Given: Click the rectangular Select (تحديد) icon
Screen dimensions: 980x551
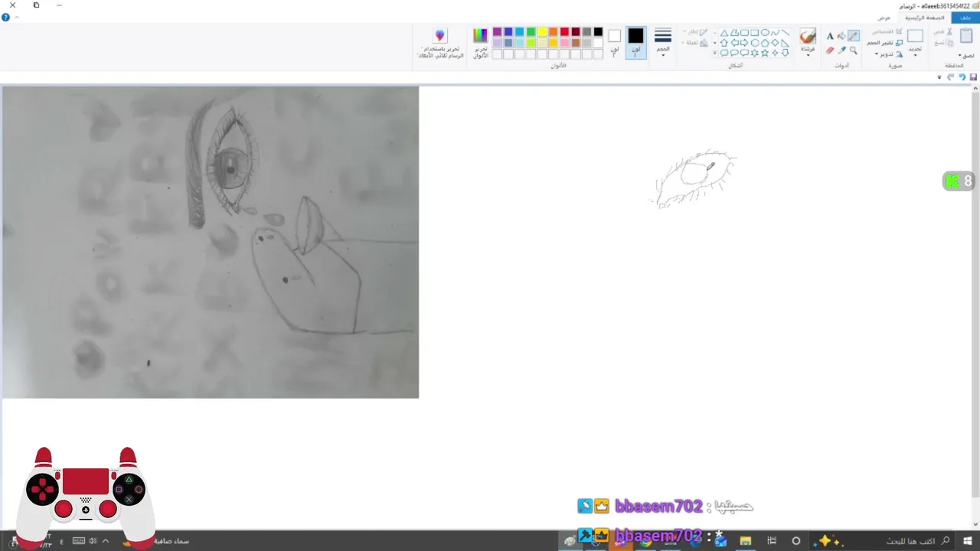Looking at the screenshot, I should [x=915, y=36].
